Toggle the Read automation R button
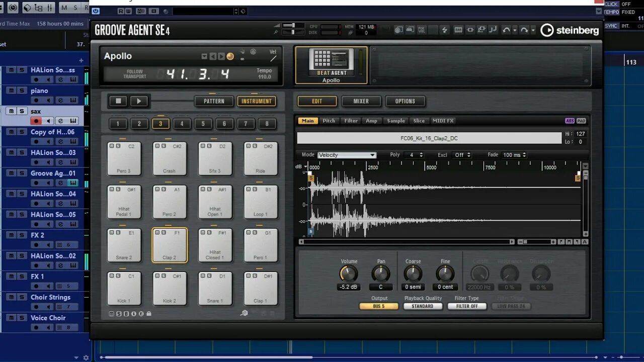644x362 pixels. [121, 11]
